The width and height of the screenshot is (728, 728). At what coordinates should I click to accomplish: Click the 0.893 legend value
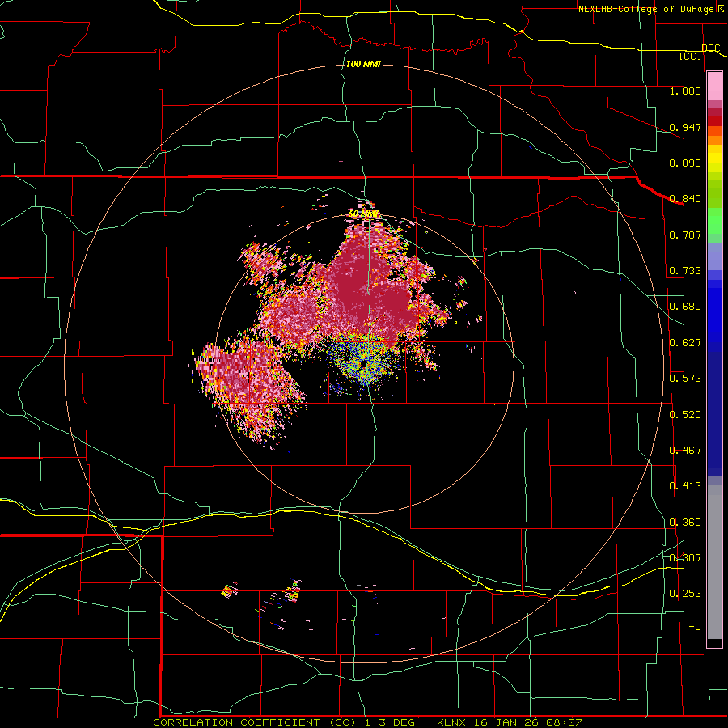pyautogui.click(x=685, y=163)
